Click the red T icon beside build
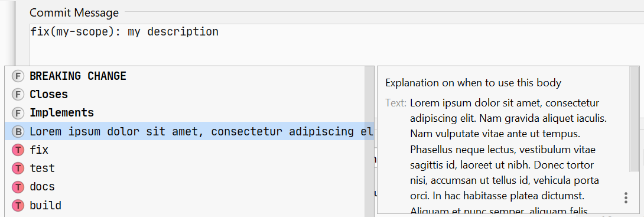 18,206
